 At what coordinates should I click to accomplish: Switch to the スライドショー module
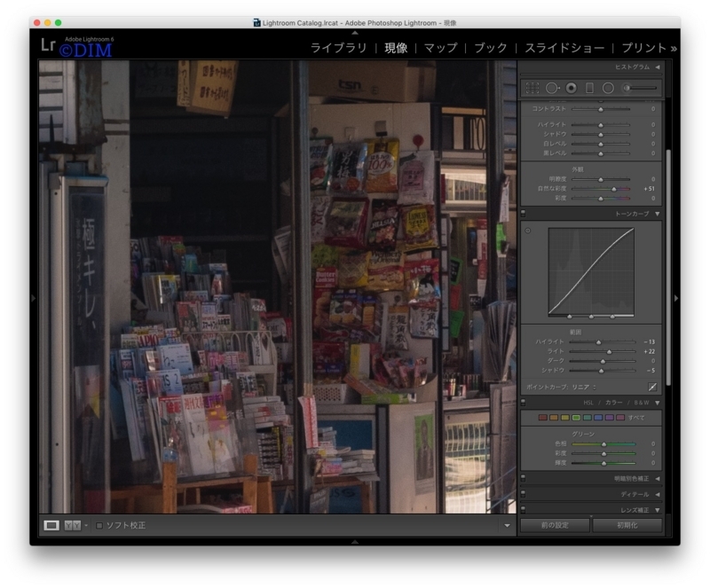pos(564,48)
